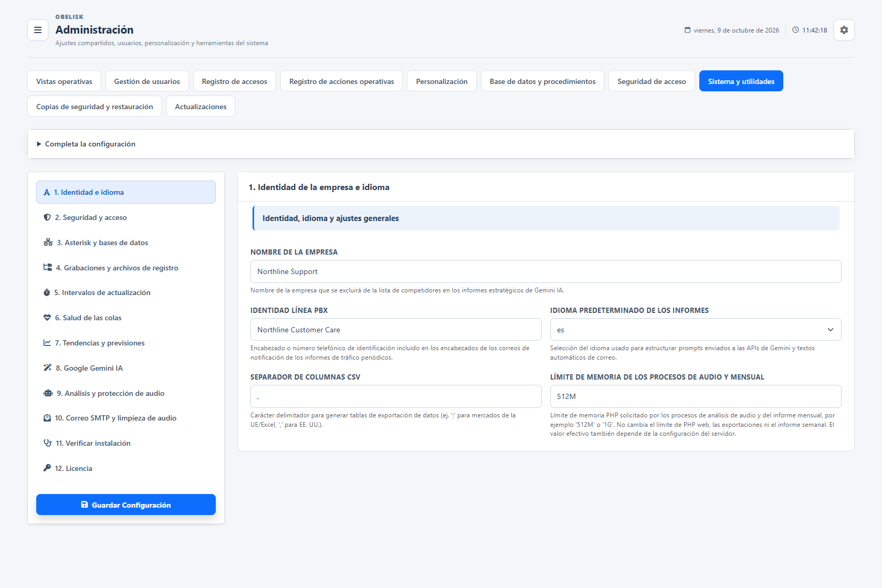The height and width of the screenshot is (588, 882).
Task: Click the heartbeat icon for Salud de las colas
Action: [47, 318]
